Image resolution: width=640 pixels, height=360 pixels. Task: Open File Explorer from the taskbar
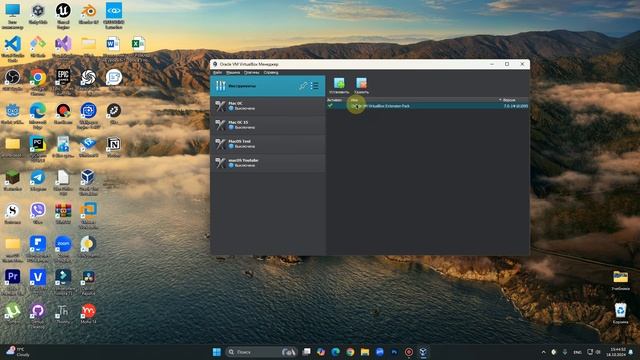click(365, 352)
